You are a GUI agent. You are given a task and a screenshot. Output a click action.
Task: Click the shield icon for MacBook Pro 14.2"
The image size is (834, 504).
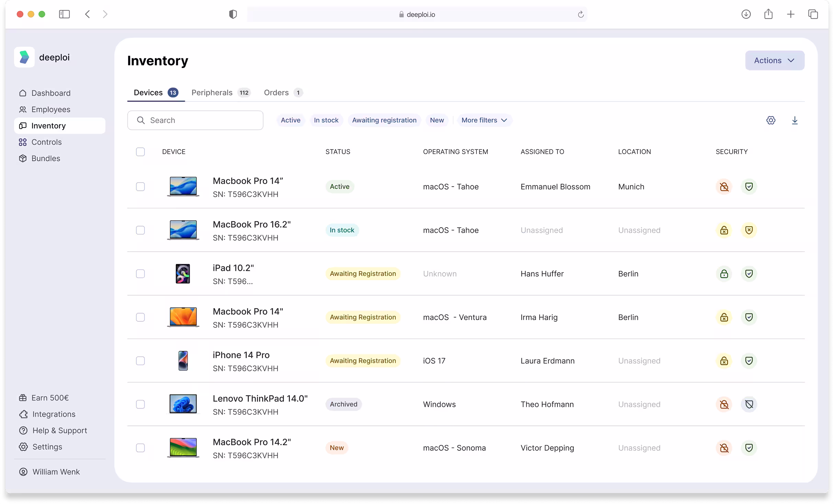point(749,448)
